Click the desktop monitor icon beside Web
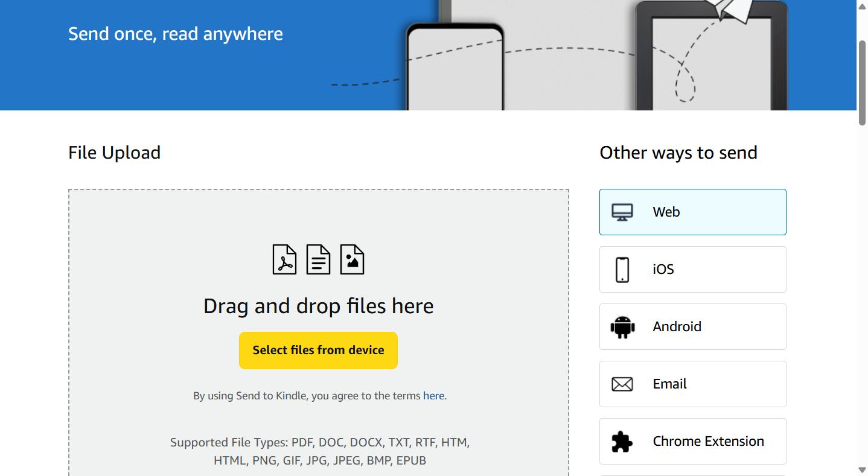Screen dimensions: 868x476 (622, 212)
